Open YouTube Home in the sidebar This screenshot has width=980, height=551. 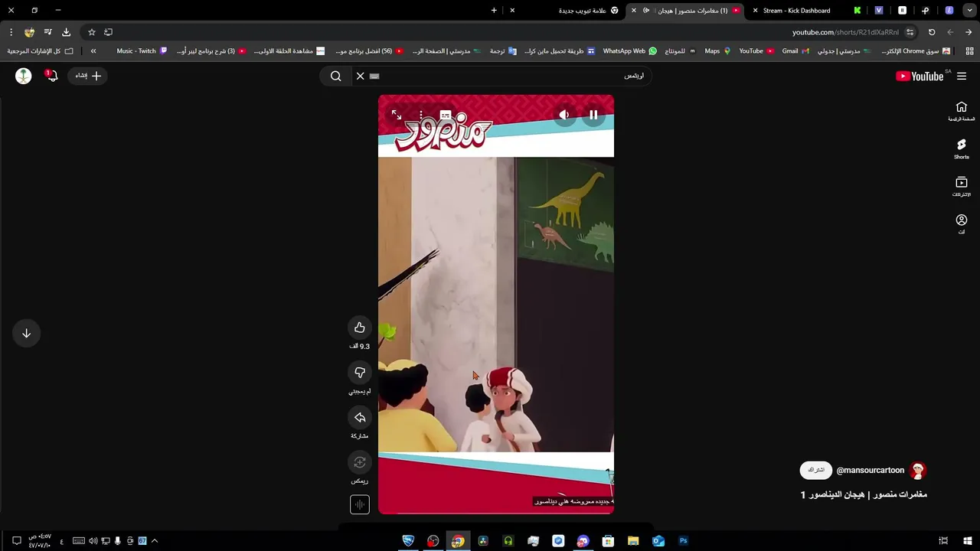click(x=962, y=111)
